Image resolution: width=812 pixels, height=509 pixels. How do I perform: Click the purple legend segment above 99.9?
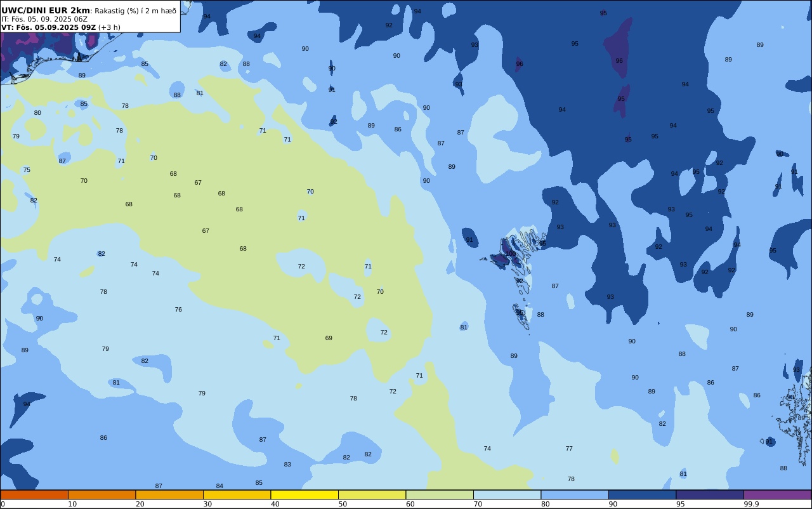[x=777, y=494]
